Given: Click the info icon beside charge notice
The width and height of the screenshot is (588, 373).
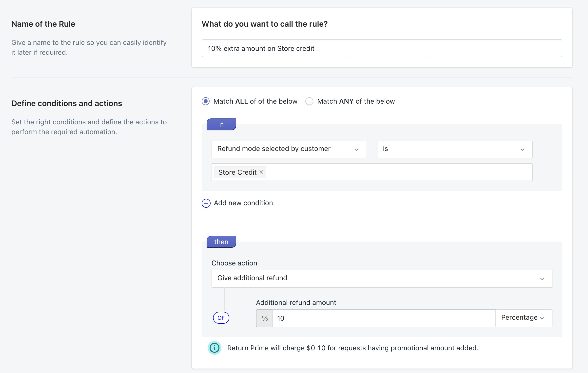Looking at the screenshot, I should pos(214,348).
